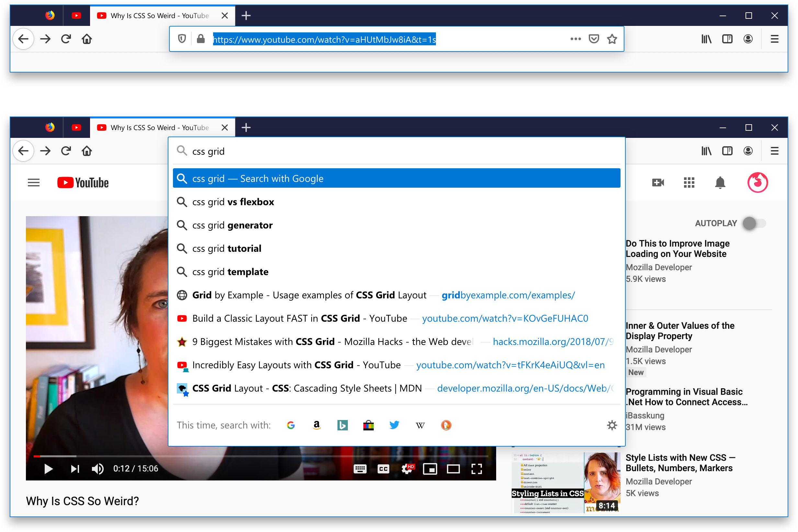Open 'Styling Lists in CSS' video thumbnail
Image resolution: width=798 pixels, height=532 pixels.
[x=566, y=482]
